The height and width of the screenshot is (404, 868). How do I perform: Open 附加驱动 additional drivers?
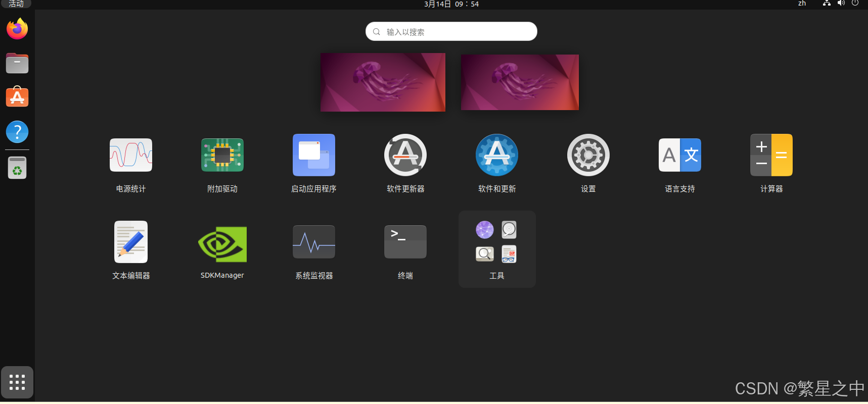click(222, 155)
